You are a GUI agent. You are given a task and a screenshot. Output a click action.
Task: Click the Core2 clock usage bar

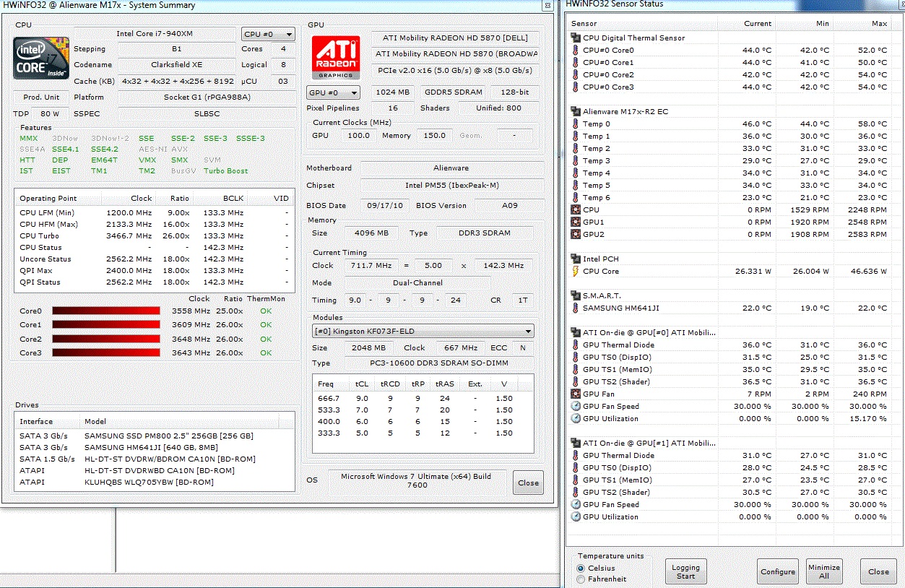click(x=105, y=339)
